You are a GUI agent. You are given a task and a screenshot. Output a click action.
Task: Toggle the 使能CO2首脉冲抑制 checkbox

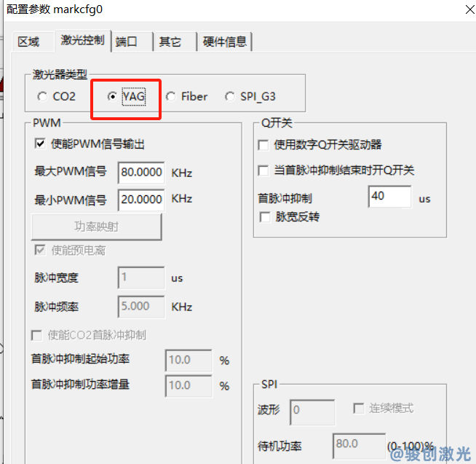coord(36,336)
